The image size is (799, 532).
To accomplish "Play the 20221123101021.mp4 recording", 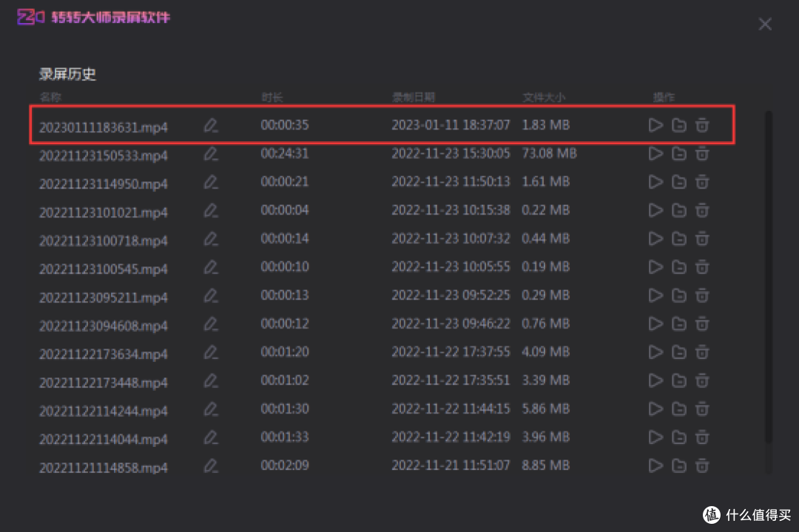I will click(655, 210).
